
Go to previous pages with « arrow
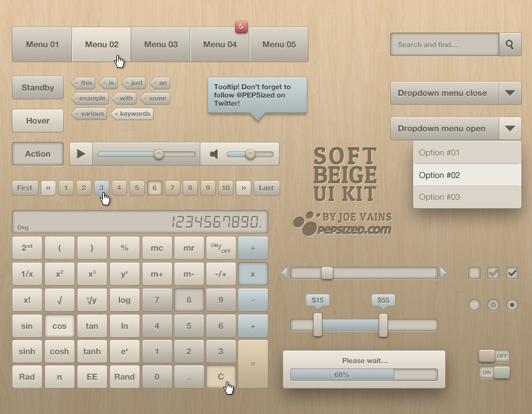click(48, 188)
